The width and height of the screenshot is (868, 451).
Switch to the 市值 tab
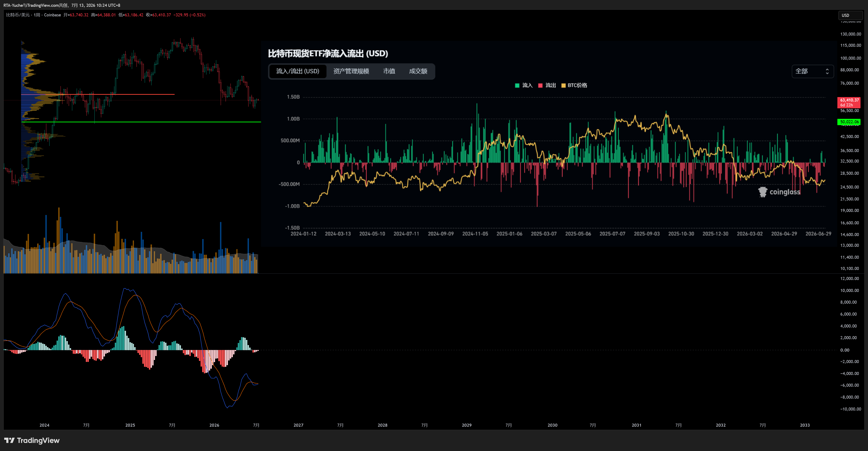389,71
